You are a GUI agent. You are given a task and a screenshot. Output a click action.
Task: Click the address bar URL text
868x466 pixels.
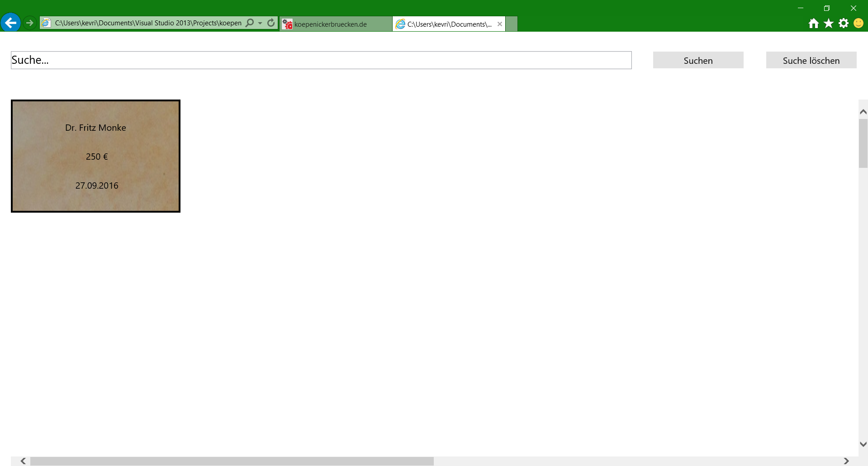point(148,23)
